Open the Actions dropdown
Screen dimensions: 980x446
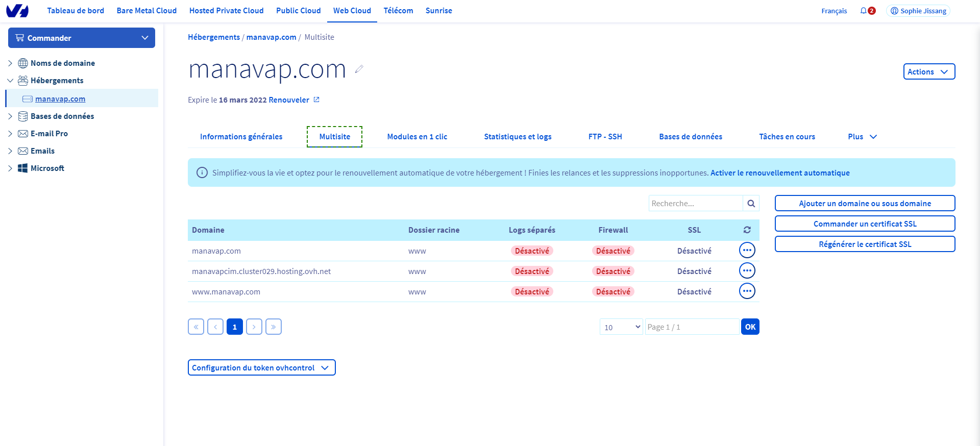[x=928, y=72]
